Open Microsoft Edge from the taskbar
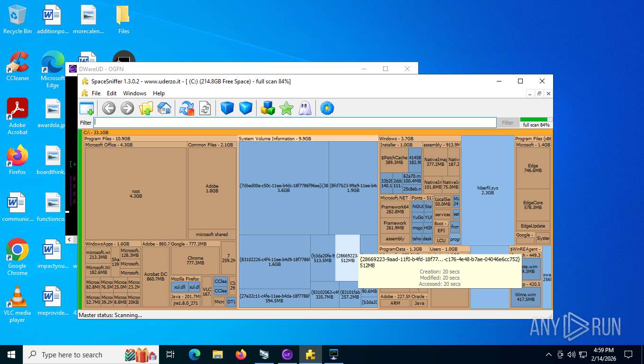The width and height of the screenshot is (644, 364). [x=195, y=355]
